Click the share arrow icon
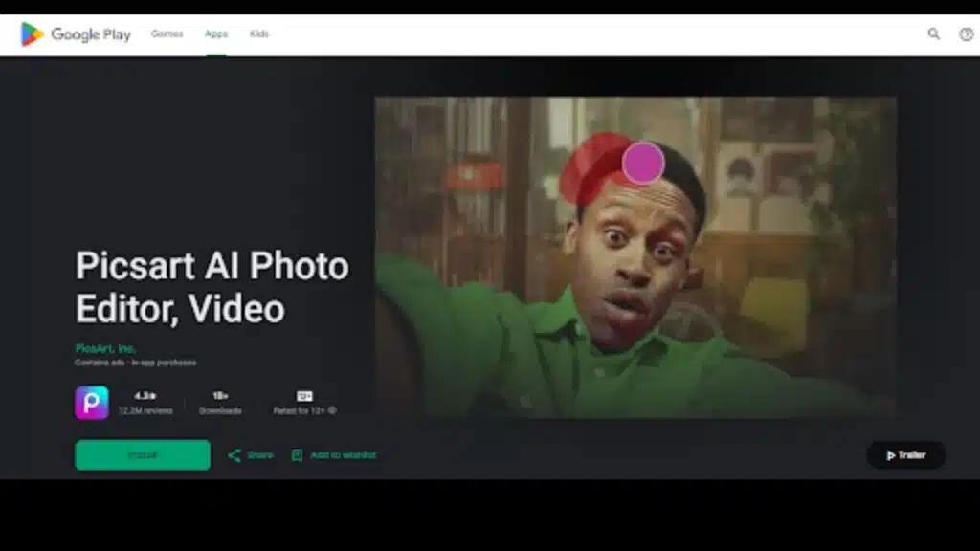The image size is (980, 551). pos(234,455)
